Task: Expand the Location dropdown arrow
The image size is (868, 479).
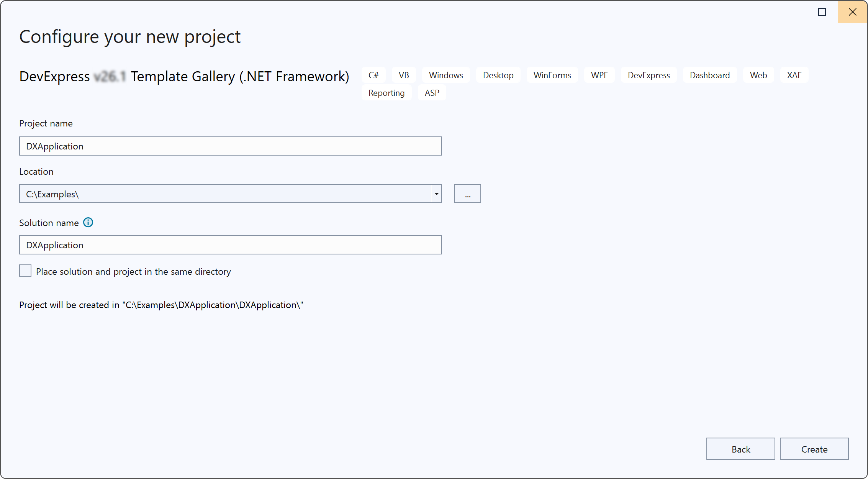Action: coord(436,194)
